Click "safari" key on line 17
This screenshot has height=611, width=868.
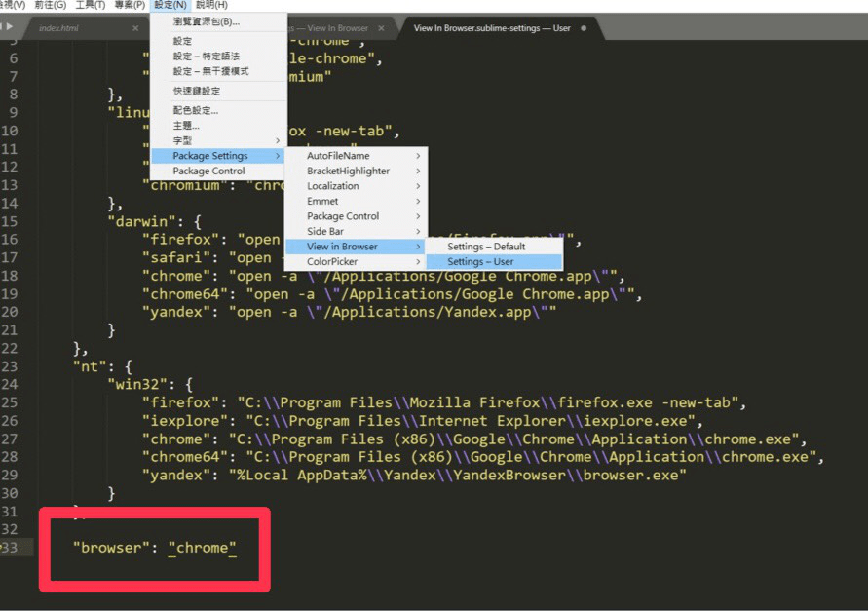(180, 258)
